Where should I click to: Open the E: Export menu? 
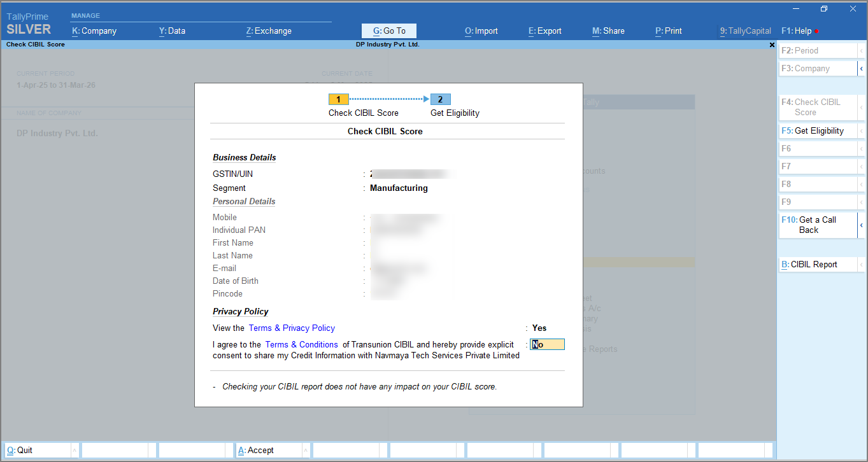[545, 31]
